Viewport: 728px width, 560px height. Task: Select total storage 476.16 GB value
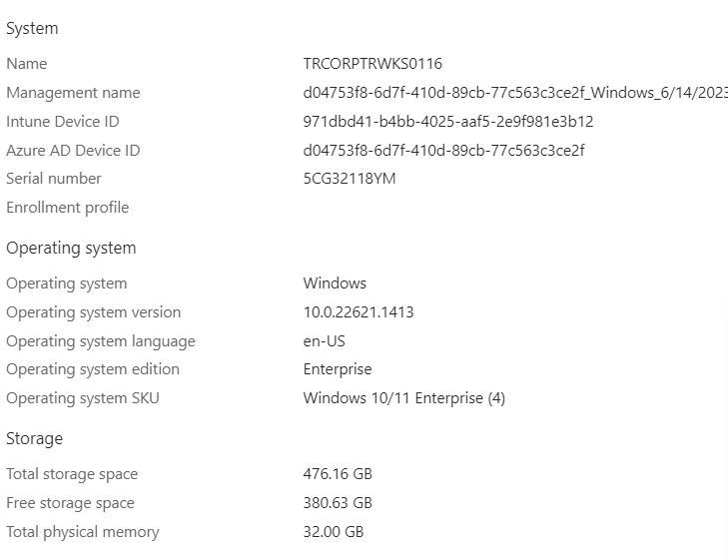(x=338, y=474)
